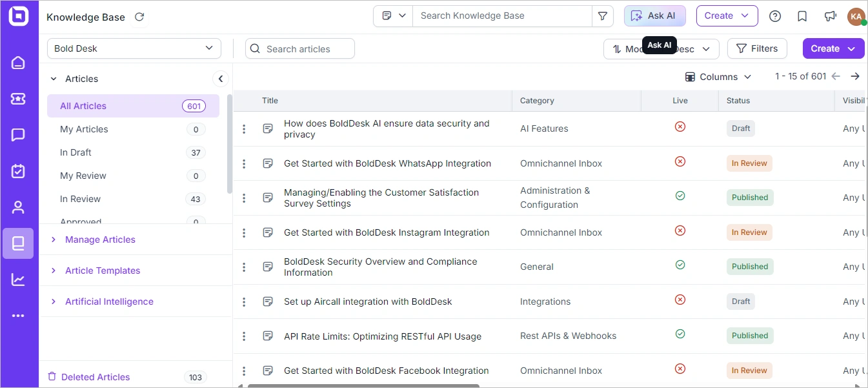Screen dimensions: 868x388
Task: Click the BoldDesk logo icon
Action: pos(19,16)
